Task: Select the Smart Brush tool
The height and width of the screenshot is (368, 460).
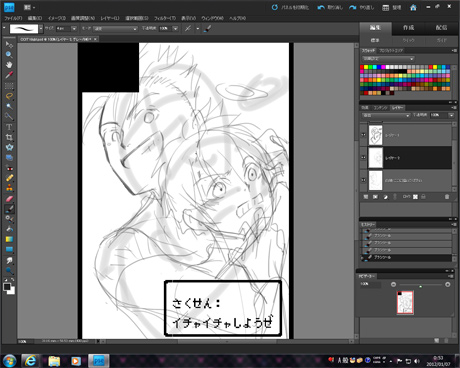Action: pos(9,219)
